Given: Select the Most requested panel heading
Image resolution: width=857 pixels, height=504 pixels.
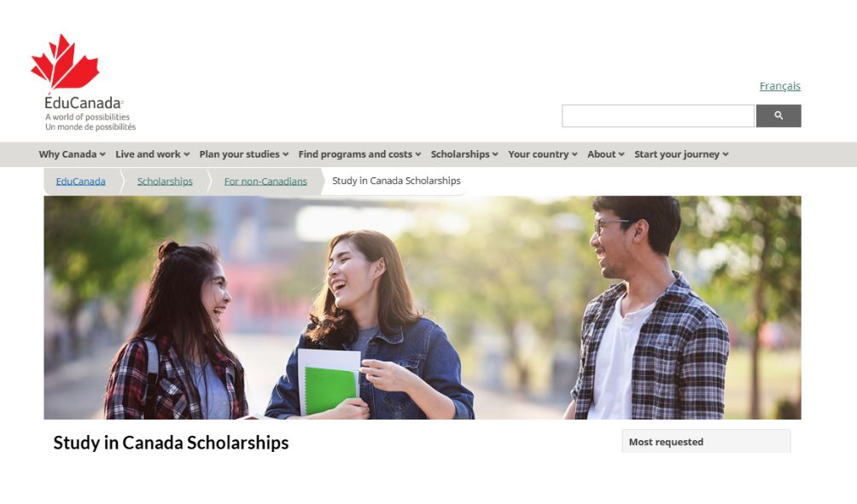Looking at the screenshot, I should pyautogui.click(x=666, y=442).
